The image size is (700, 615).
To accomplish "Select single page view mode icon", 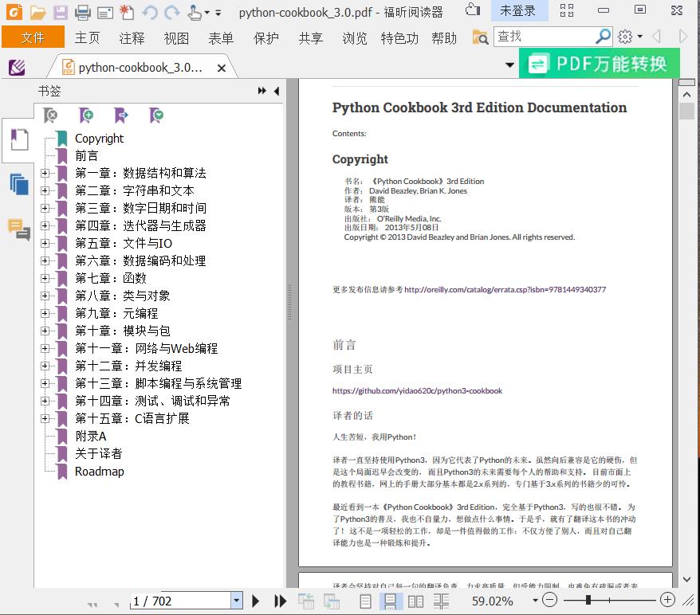I will tap(365, 601).
